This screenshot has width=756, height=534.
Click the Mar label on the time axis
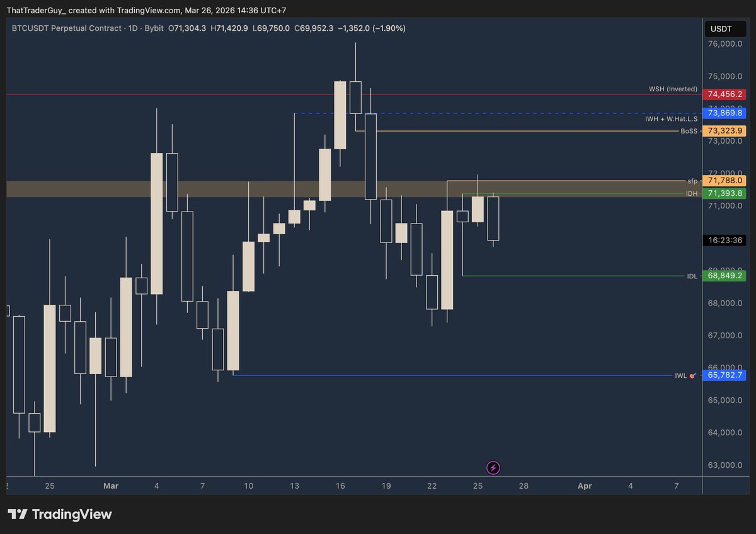[x=111, y=486]
